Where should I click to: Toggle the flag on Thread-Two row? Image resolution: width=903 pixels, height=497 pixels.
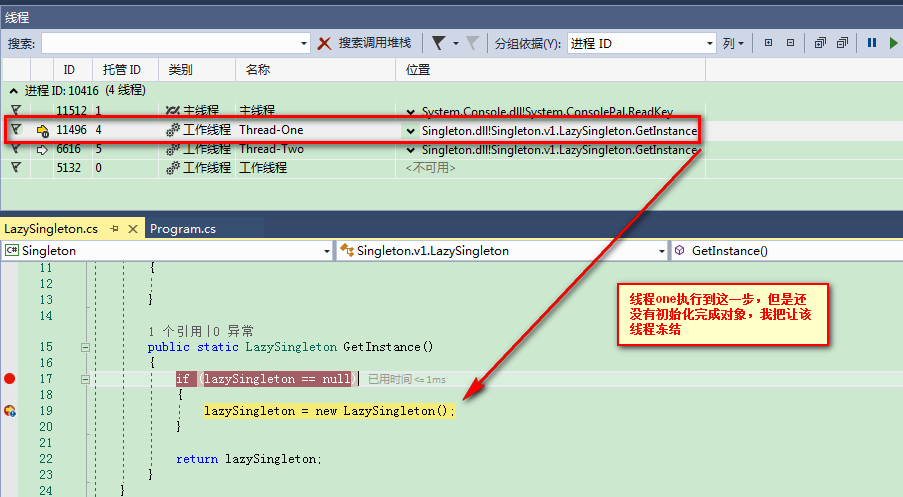tap(16, 149)
